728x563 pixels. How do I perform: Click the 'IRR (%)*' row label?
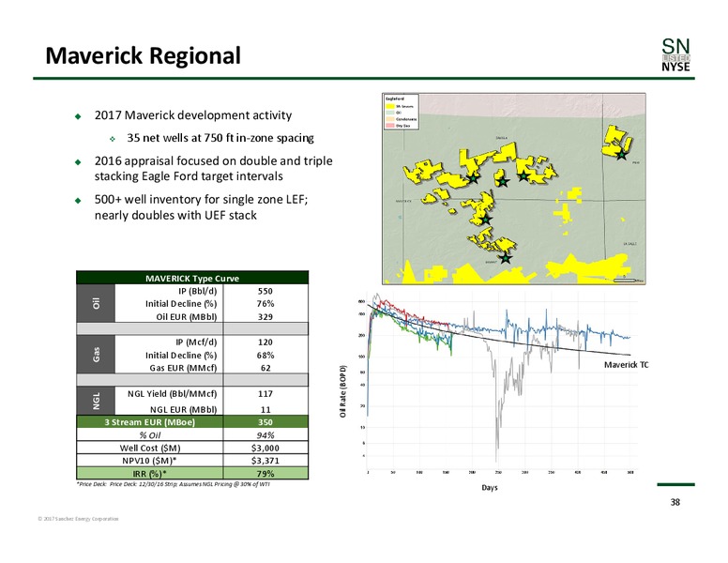point(149,474)
